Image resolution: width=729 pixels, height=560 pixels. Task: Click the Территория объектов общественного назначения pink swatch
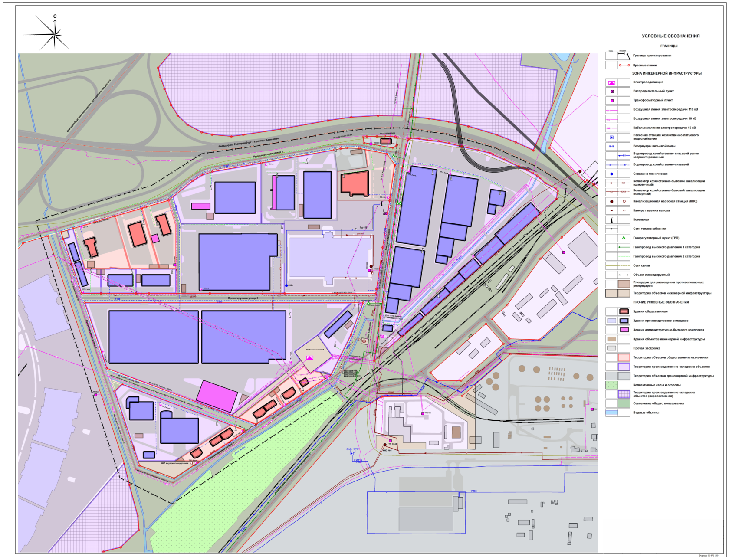[x=624, y=358]
